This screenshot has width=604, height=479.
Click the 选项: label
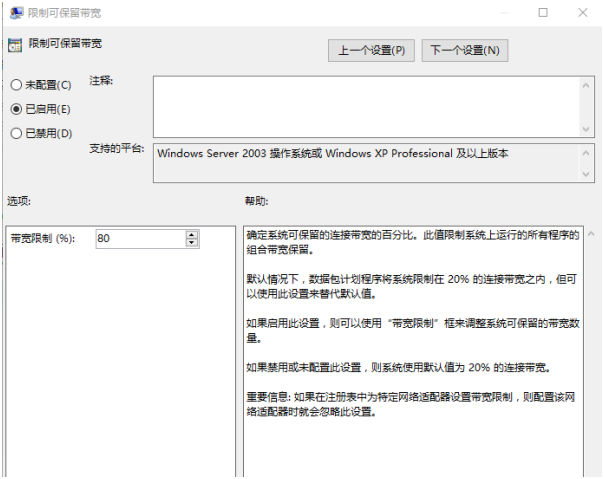click(x=19, y=201)
